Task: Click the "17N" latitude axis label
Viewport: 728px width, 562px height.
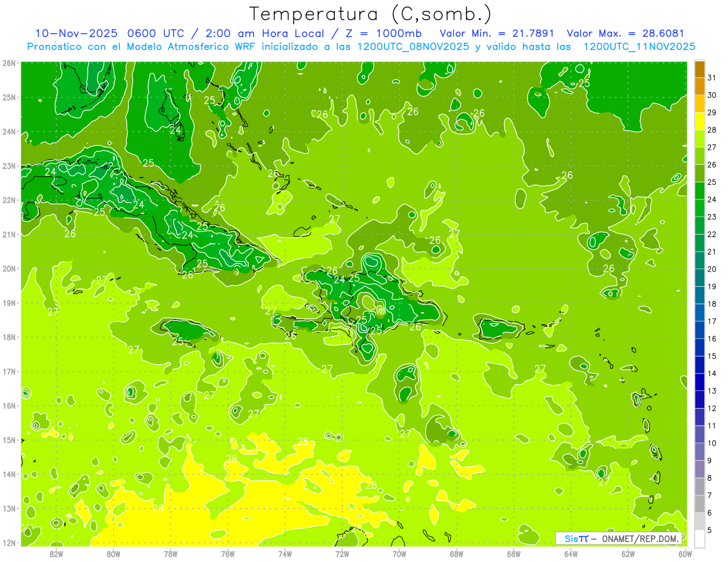Action: click(10, 371)
